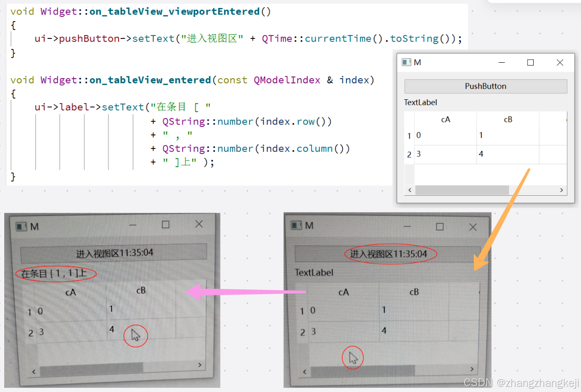Select cell 4 in the photographed TextLabel window
The image size is (581, 392).
tap(415, 331)
